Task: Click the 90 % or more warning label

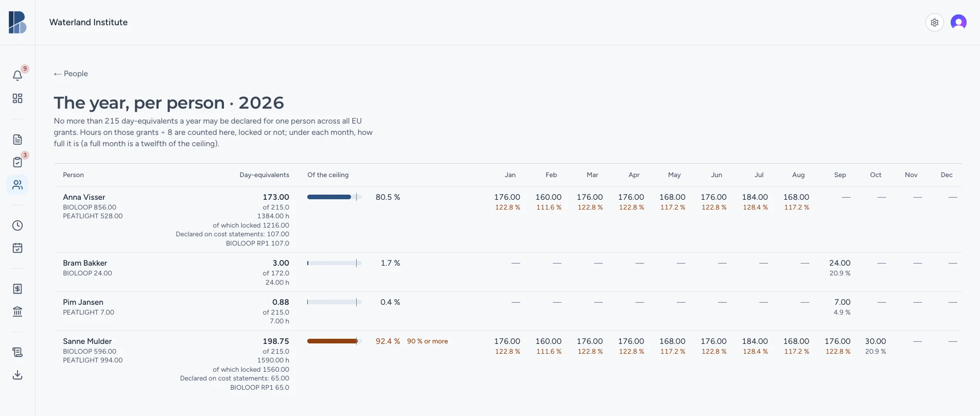Action: click(x=427, y=341)
